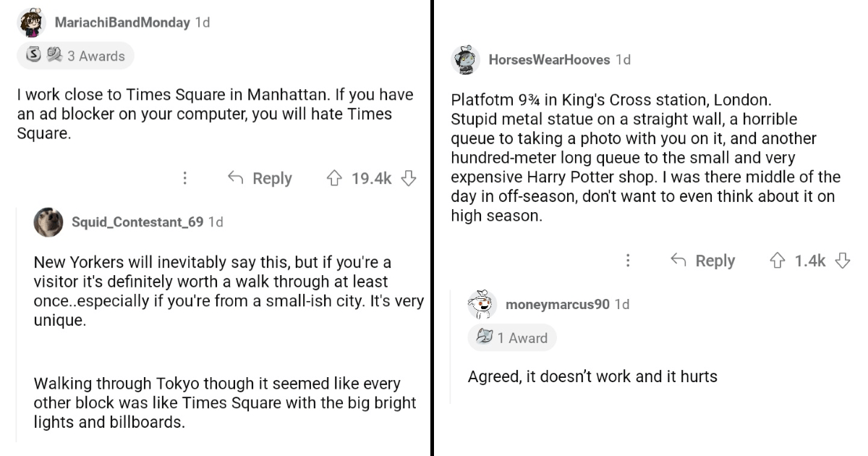Upvote MariachiBandMonday's Times Square comment
Screen dimensions: 868x456
335,178
